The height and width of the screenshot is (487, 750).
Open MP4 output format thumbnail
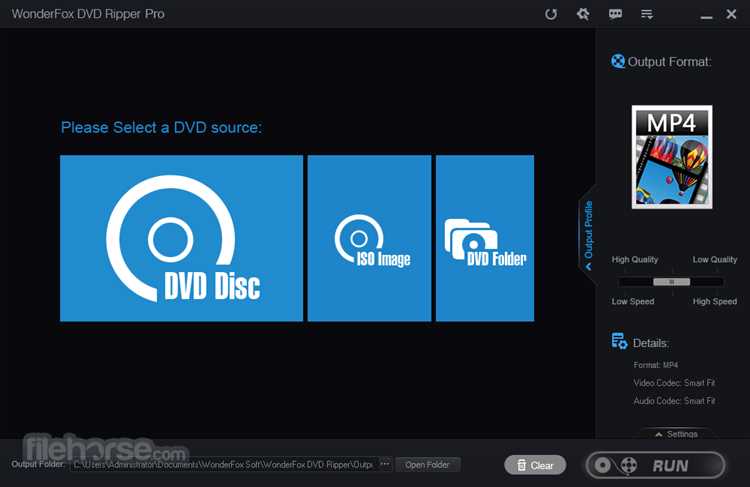tap(672, 157)
